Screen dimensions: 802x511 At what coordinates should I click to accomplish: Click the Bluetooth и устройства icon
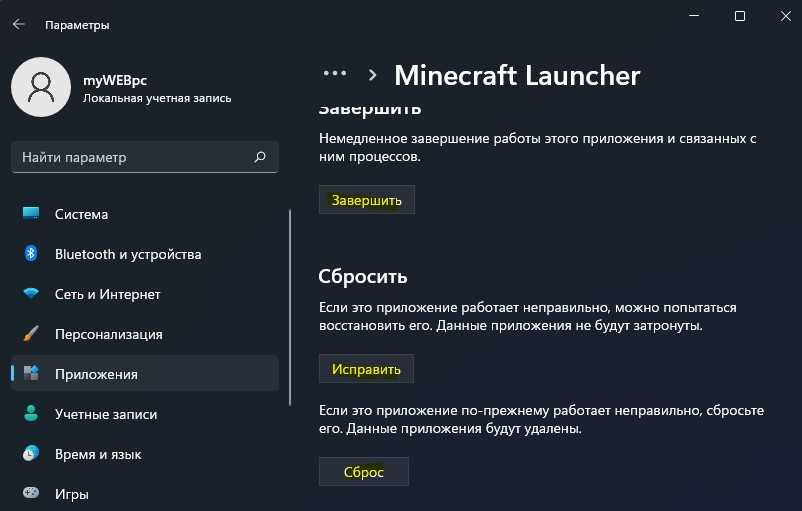[31, 254]
